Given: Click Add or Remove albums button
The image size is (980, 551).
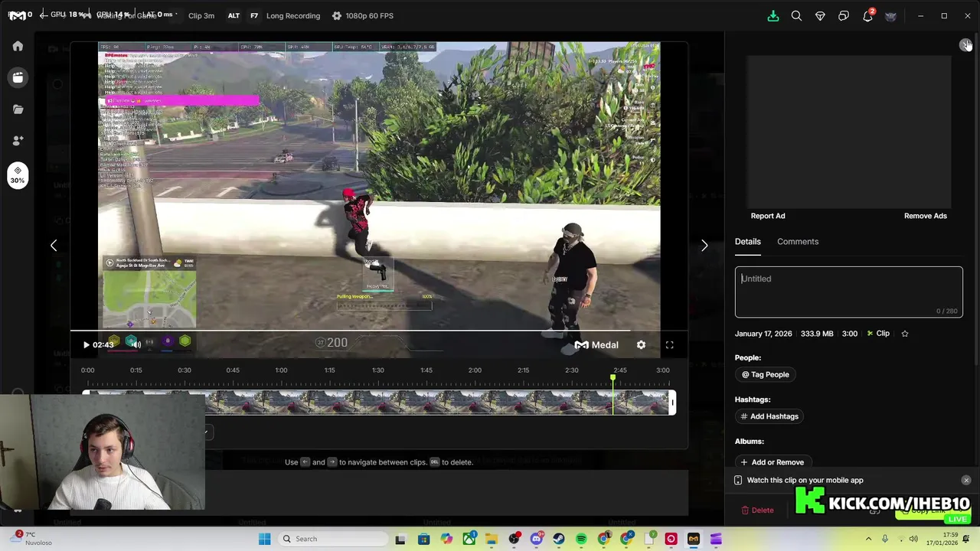Looking at the screenshot, I should click(772, 462).
